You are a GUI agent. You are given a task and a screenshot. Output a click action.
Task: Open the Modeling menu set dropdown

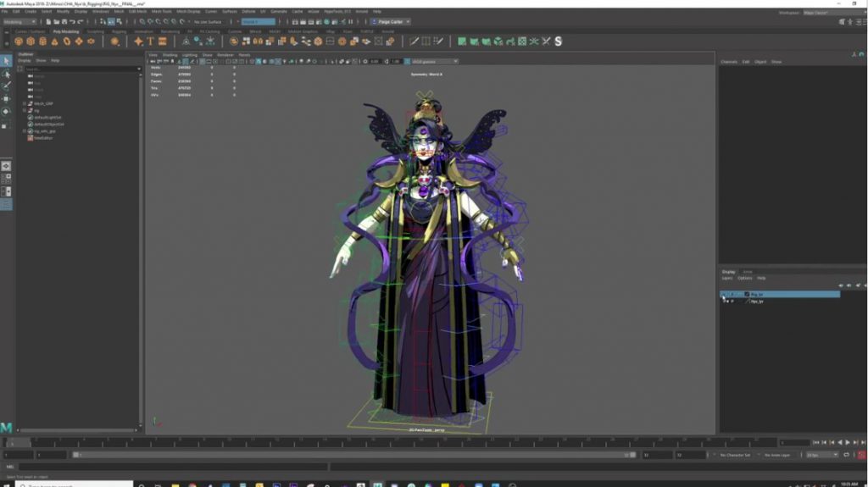(20, 22)
